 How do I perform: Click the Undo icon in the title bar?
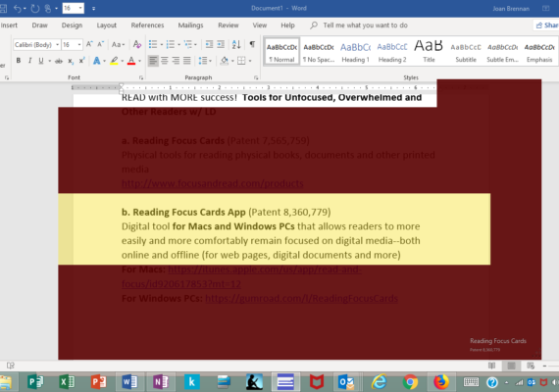pyautogui.click(x=17, y=8)
